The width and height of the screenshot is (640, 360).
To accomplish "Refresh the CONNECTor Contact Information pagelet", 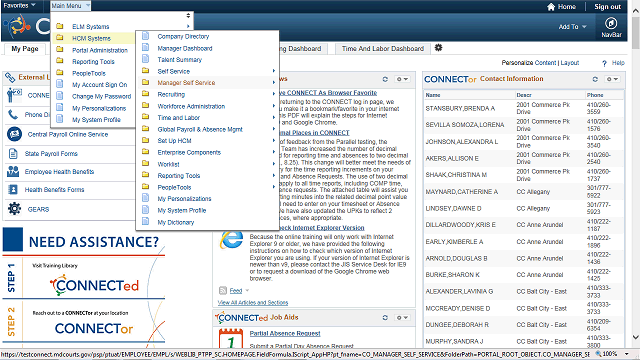I will [595, 79].
